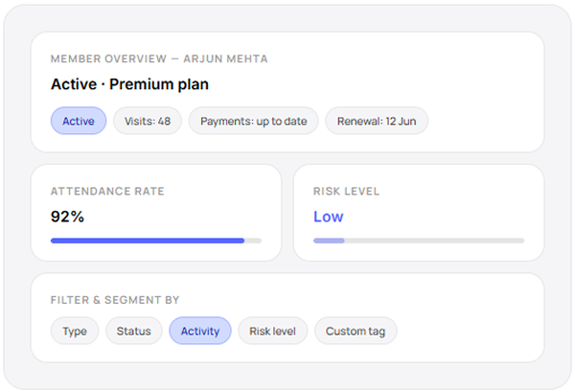Screen dimensions: 575x392
Task: Click the Low risk value text
Action: (x=328, y=217)
